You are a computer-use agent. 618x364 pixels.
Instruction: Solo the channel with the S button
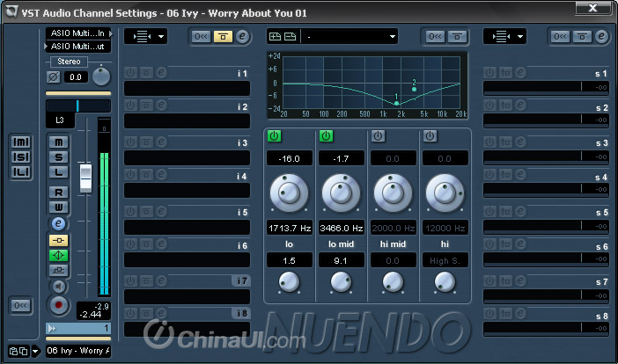[x=59, y=157]
